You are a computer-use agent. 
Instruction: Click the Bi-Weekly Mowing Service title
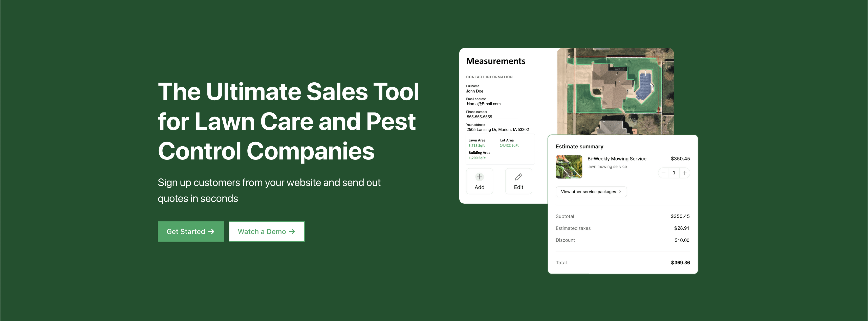tap(617, 159)
